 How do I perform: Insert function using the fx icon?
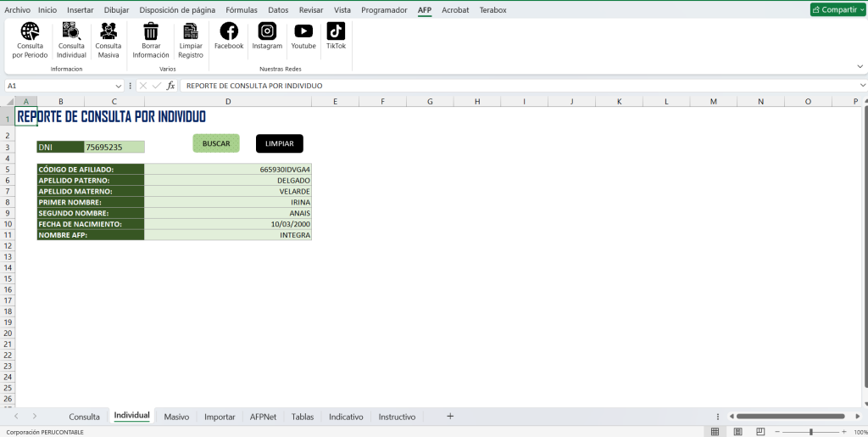point(170,86)
